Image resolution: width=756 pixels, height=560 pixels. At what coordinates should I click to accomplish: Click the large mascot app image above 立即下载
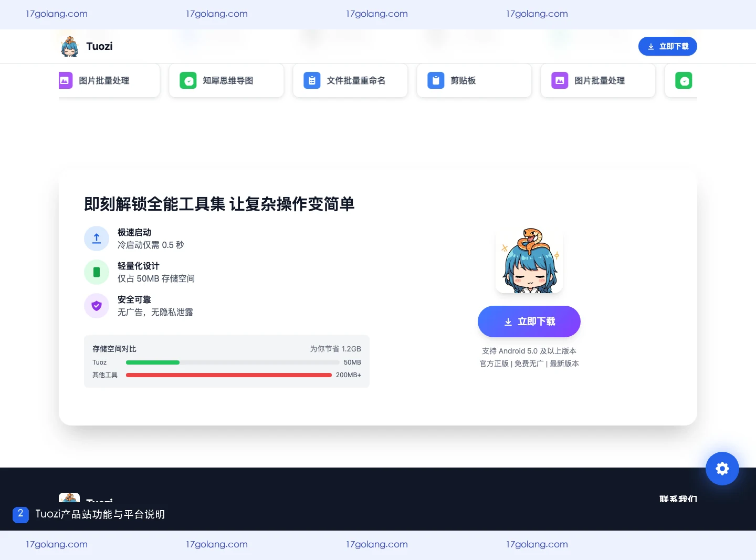point(529,260)
